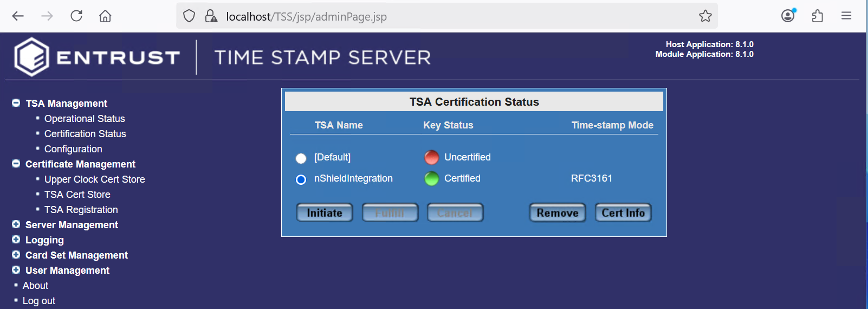
Task: Click the Host Application 8.1.0 text
Action: pyautogui.click(x=709, y=44)
